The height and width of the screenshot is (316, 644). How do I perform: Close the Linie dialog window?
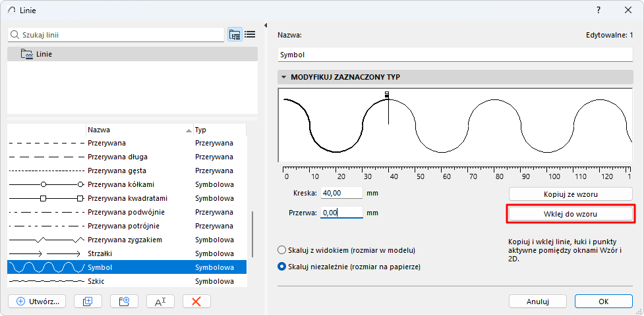(628, 11)
